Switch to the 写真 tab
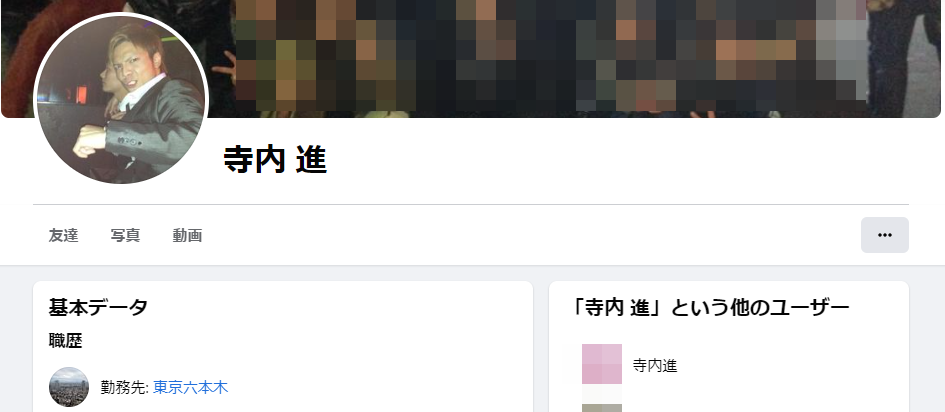 click(x=125, y=236)
